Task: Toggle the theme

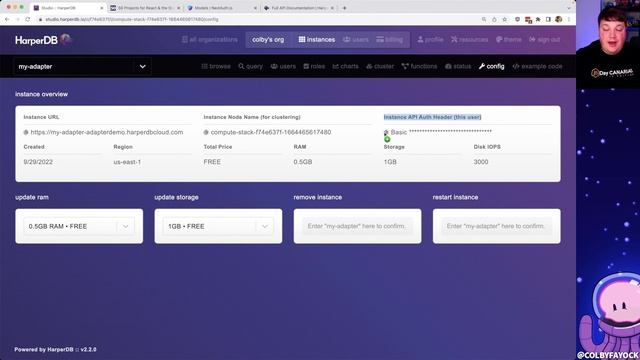Action: [x=509, y=40]
